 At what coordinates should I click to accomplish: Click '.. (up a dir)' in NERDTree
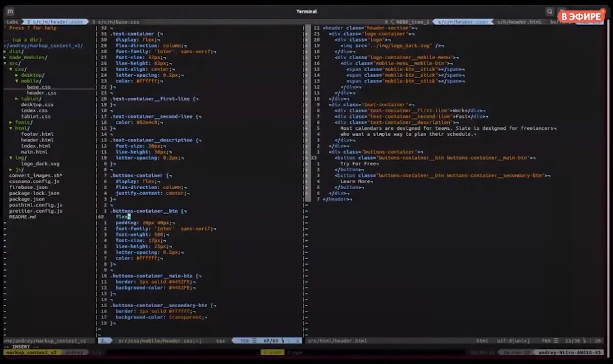tap(23, 39)
